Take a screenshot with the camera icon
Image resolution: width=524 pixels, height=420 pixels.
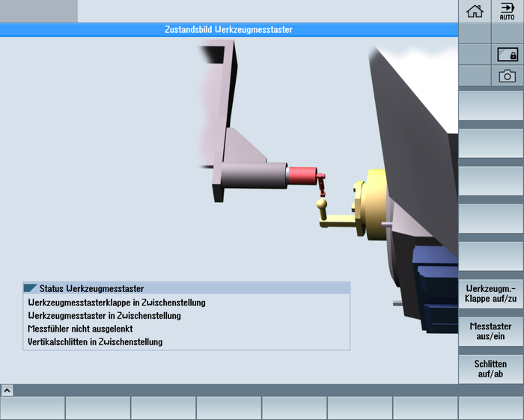pyautogui.click(x=507, y=76)
